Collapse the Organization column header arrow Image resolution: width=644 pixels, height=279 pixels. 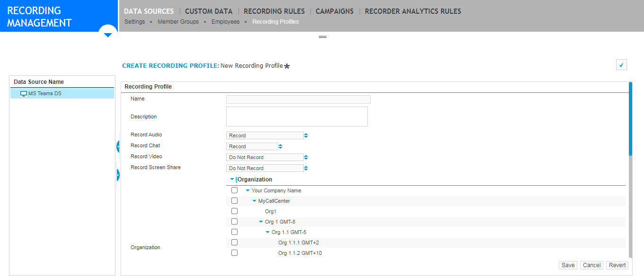click(232, 180)
